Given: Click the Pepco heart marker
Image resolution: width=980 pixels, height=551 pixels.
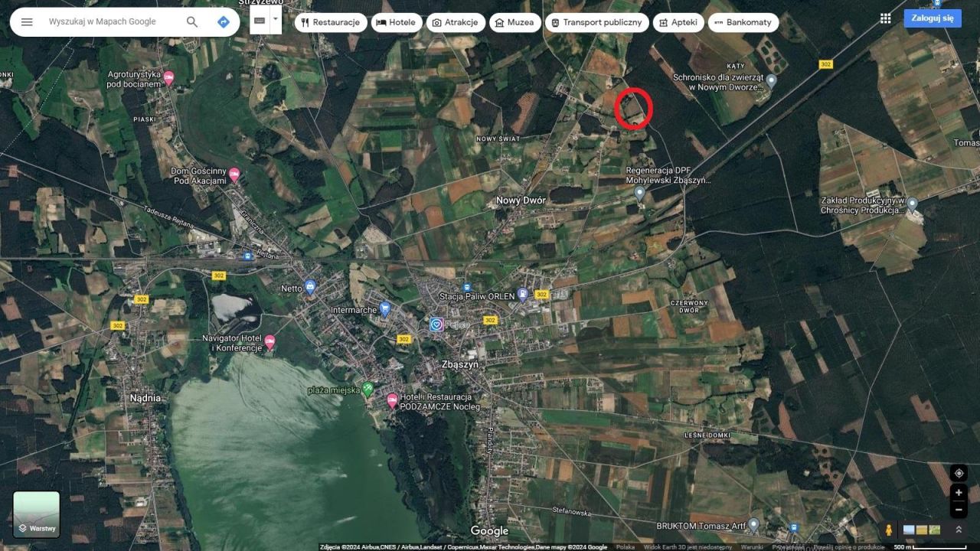Looking at the screenshot, I should coord(436,324).
